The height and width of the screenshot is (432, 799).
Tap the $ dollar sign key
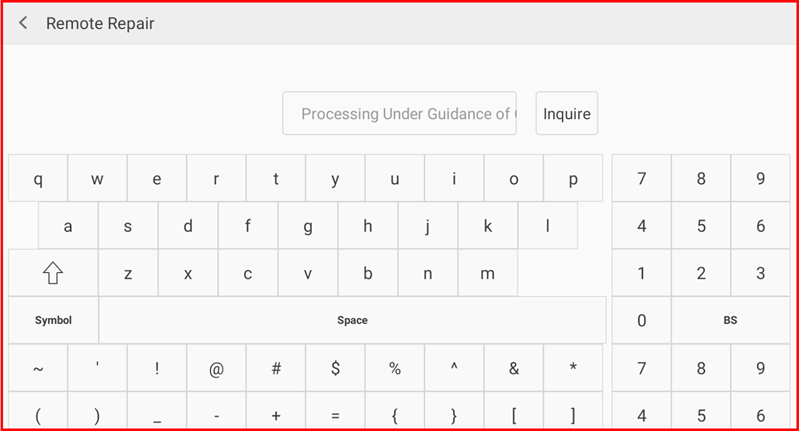335,368
